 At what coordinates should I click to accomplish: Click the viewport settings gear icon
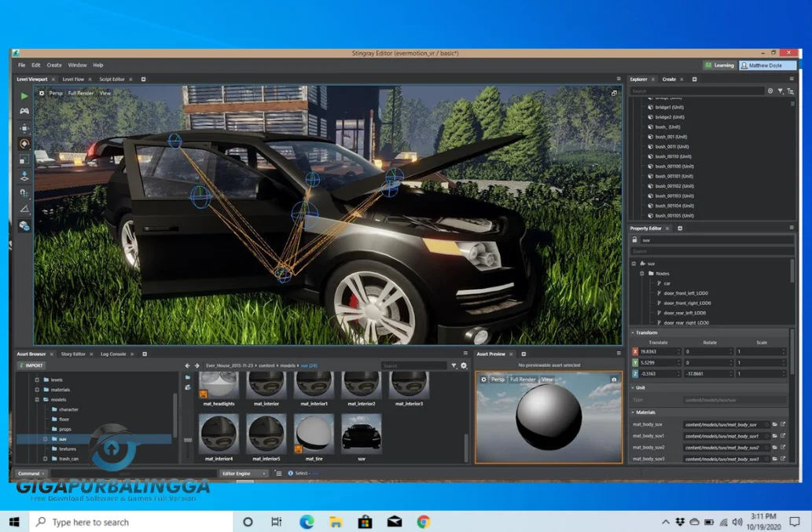(42, 94)
